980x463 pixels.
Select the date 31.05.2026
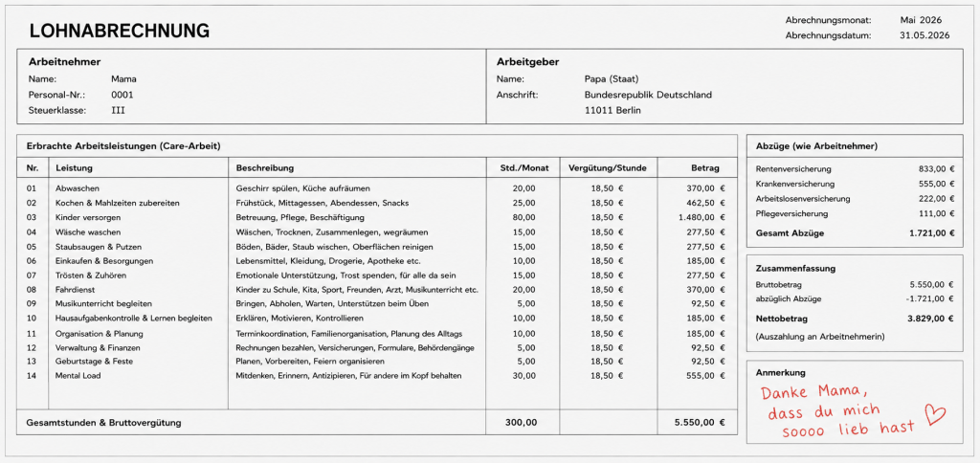point(924,35)
